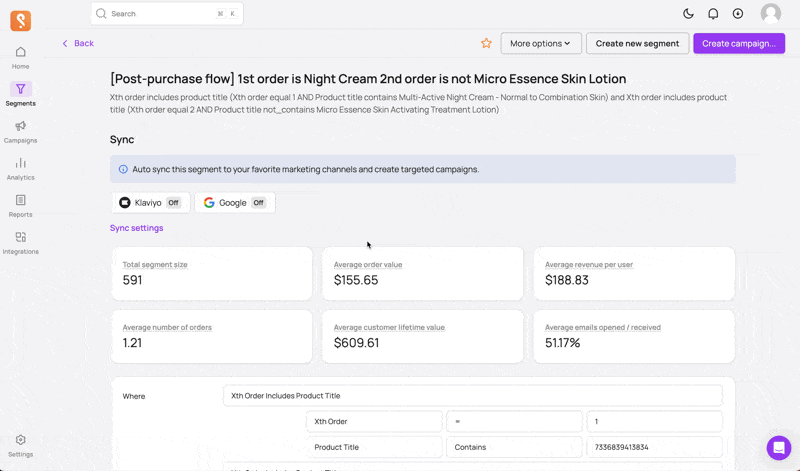Favorite this segment with the star
The image size is (800, 471).
tap(486, 43)
